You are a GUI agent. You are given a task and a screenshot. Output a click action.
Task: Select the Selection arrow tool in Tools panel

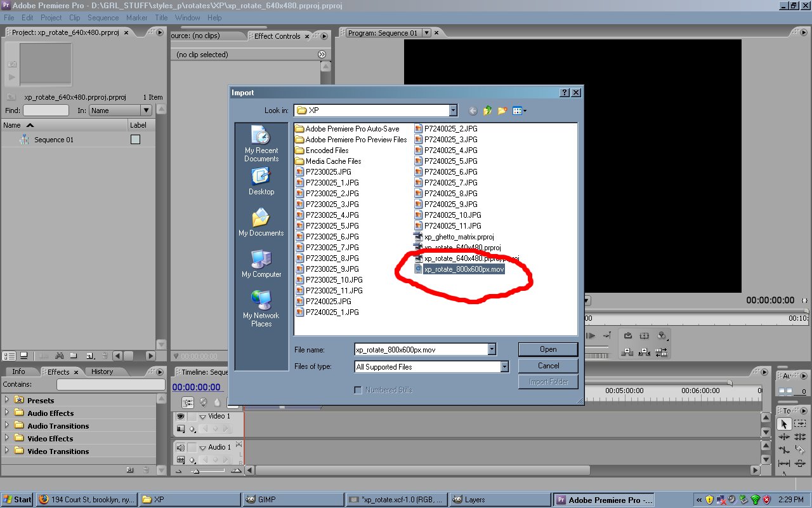pos(784,424)
